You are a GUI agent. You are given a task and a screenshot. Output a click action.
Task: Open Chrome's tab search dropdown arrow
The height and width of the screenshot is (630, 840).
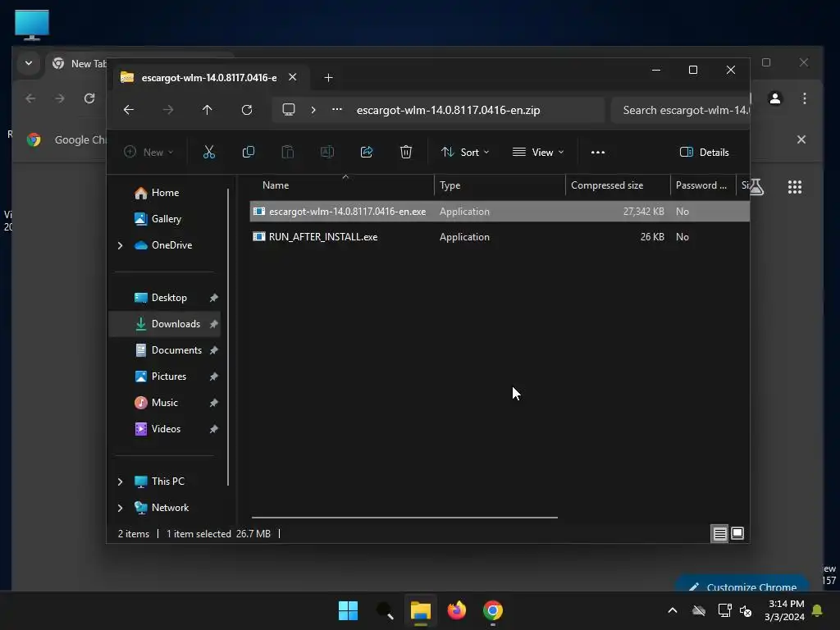click(x=29, y=63)
